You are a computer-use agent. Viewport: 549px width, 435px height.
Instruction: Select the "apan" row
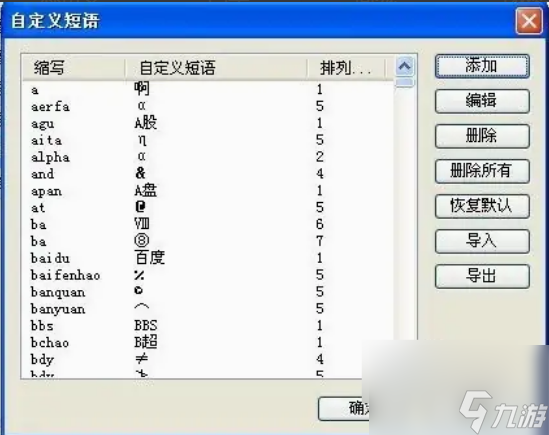208,191
